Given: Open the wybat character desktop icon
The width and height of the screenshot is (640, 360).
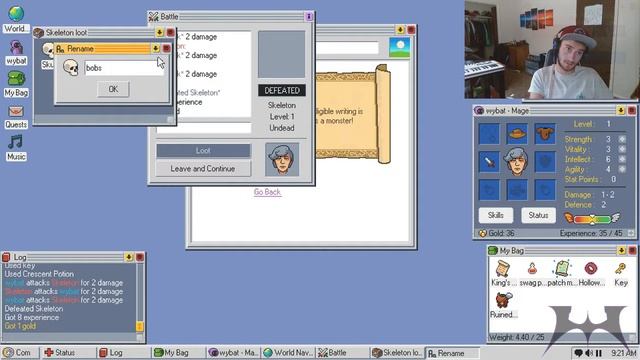Looking at the screenshot, I should tap(16, 53).
